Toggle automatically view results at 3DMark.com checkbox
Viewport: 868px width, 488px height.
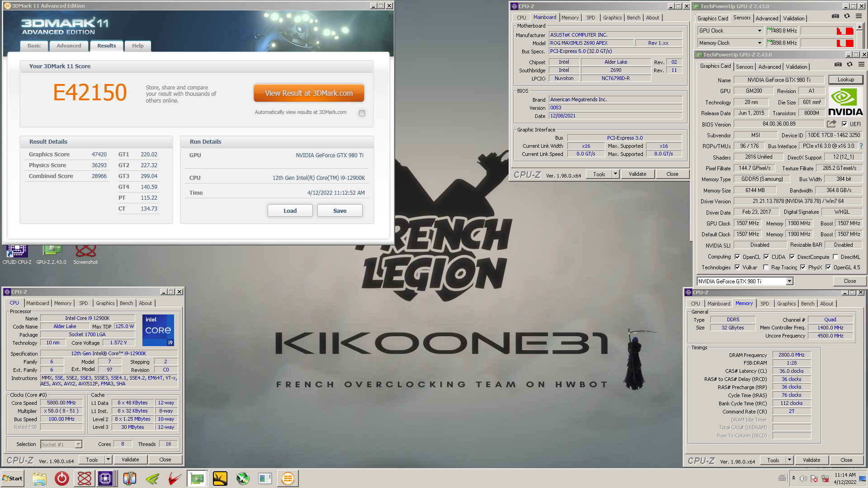tap(362, 113)
